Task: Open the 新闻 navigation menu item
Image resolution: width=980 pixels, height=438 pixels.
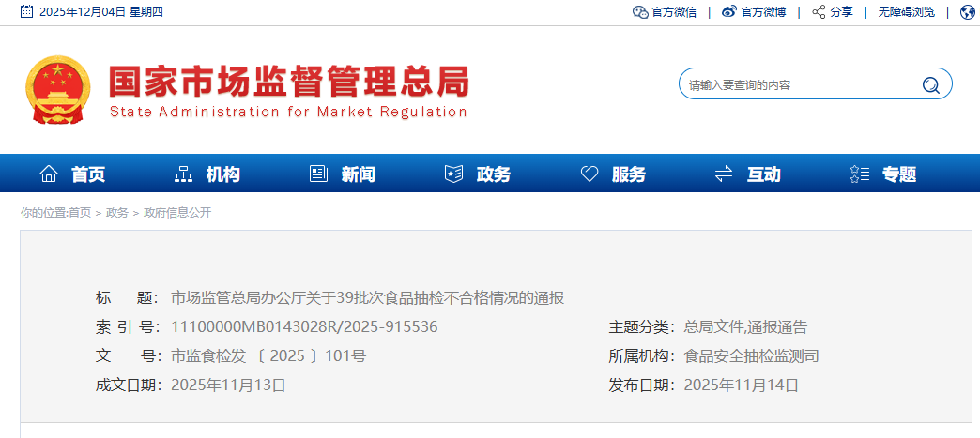Action: (359, 174)
